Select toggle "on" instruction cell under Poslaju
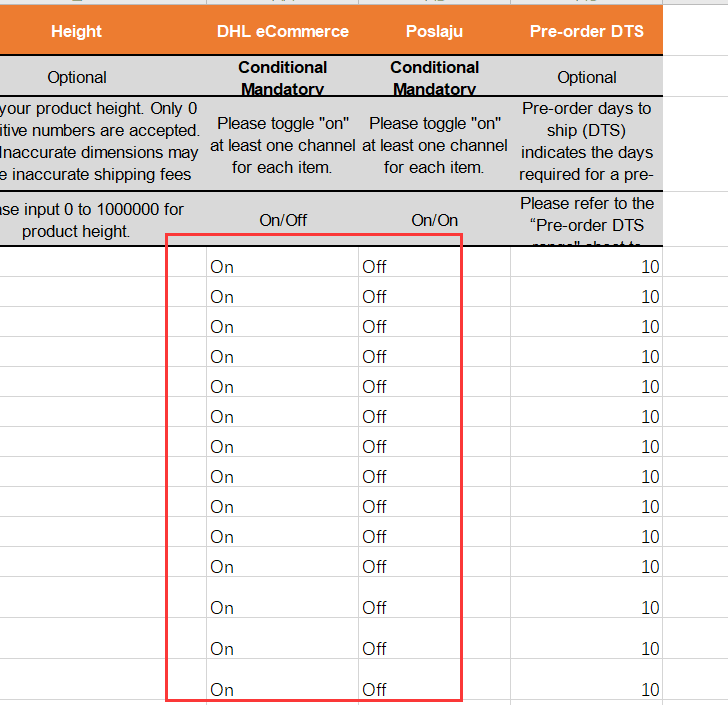The image size is (728, 705). point(434,144)
